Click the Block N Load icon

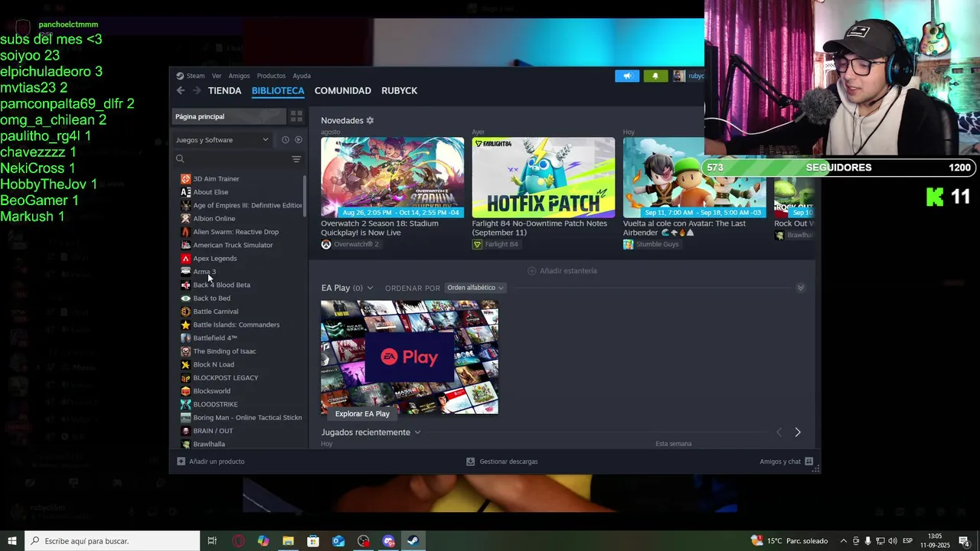pyautogui.click(x=185, y=364)
